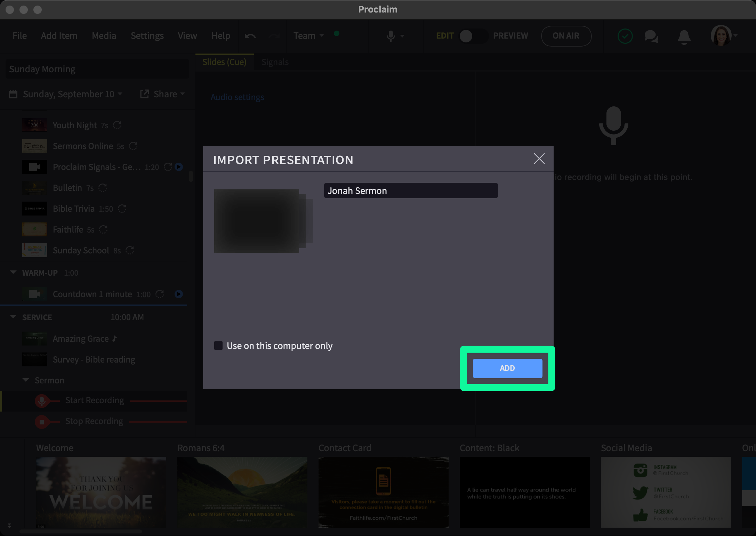Click the Jonah Sermon title field
The width and height of the screenshot is (756, 536).
click(411, 190)
